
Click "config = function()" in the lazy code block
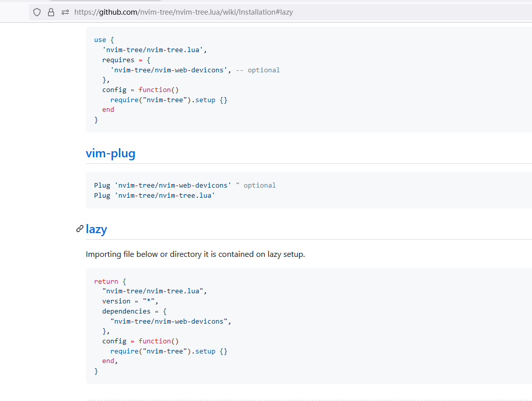pos(141,341)
